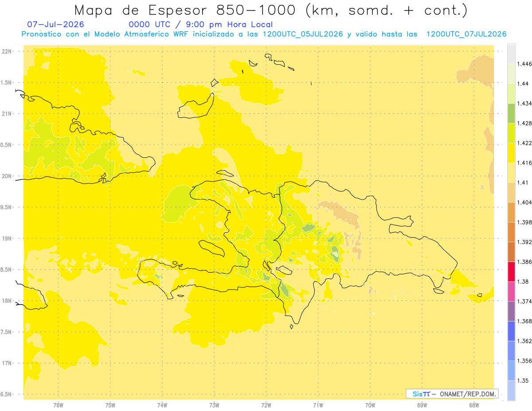
Task: Click the '70W' longitude label
Action: tap(370, 405)
